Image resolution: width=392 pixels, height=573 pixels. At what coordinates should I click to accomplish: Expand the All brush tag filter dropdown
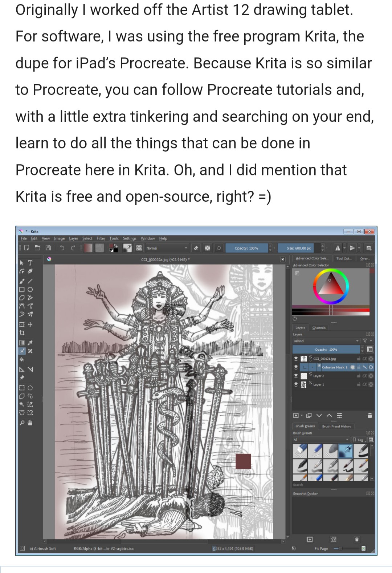(321, 440)
